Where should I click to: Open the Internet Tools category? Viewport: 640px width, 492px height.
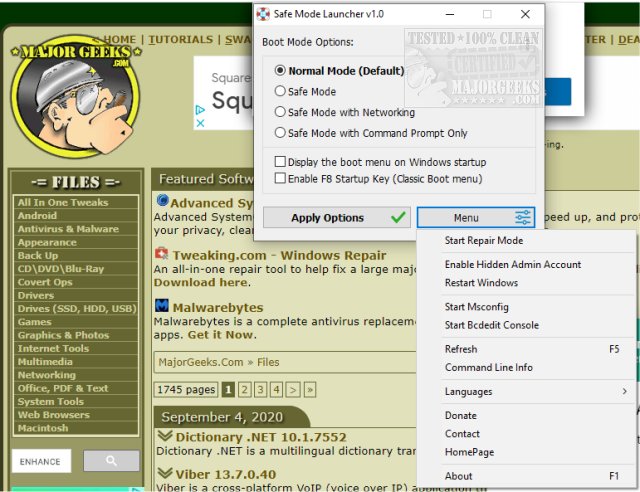click(x=76, y=349)
